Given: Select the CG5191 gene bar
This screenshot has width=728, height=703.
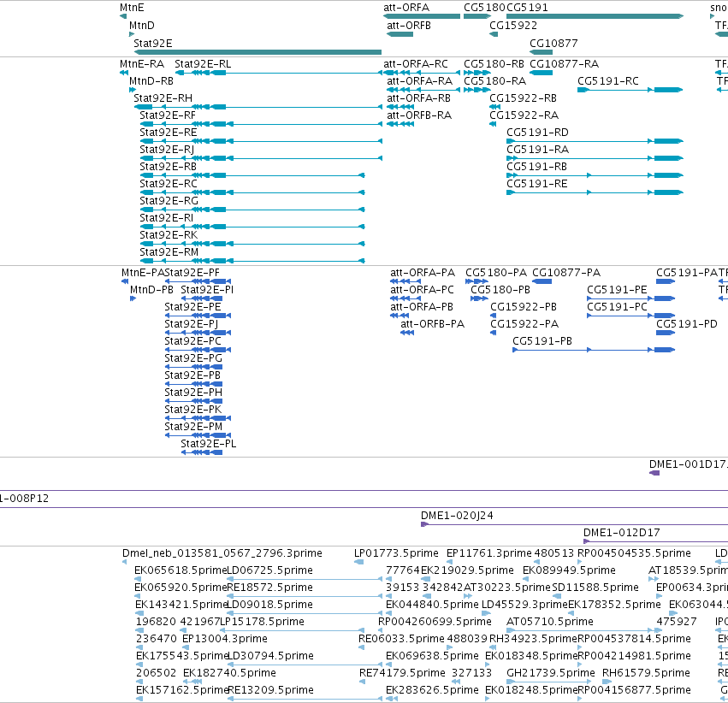Looking at the screenshot, I should (x=595, y=16).
